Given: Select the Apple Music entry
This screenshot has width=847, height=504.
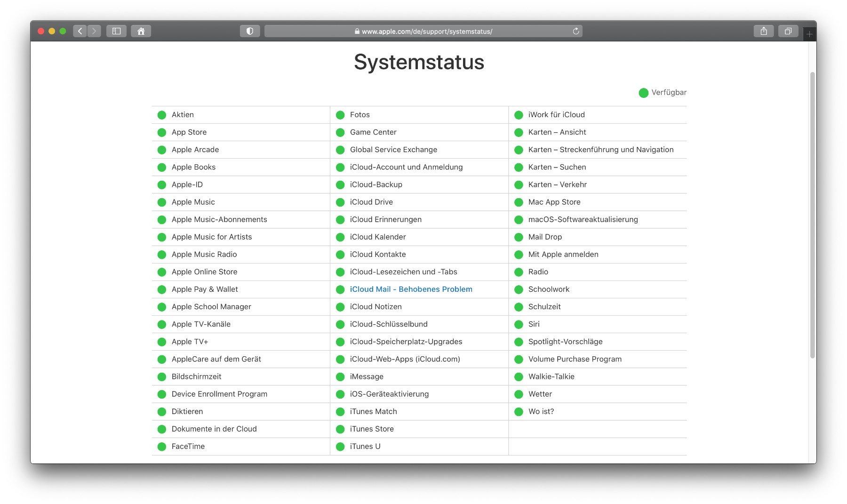Looking at the screenshot, I should click(x=193, y=202).
